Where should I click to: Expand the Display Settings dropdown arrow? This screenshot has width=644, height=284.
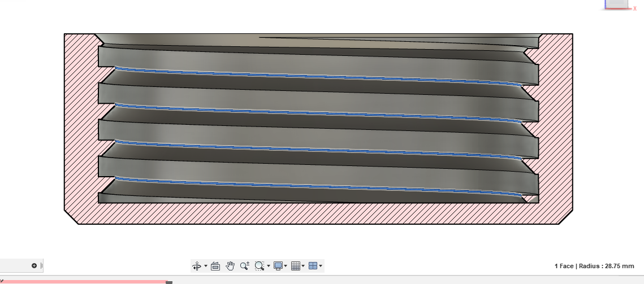click(286, 266)
